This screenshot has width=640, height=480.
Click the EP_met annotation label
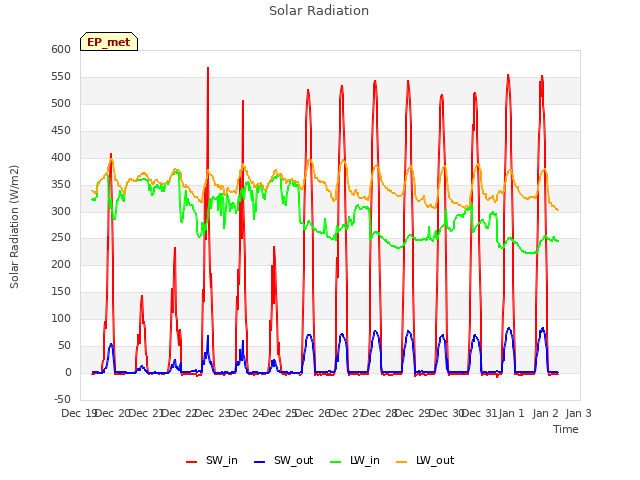[109, 42]
